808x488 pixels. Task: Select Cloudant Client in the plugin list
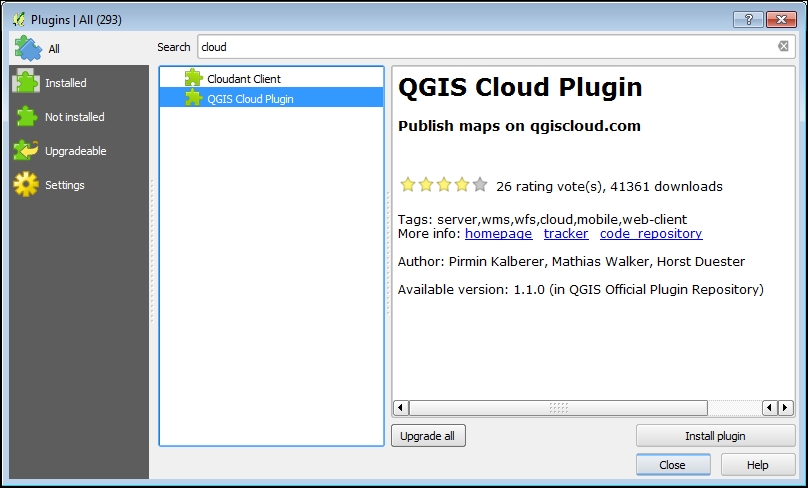coord(272,78)
